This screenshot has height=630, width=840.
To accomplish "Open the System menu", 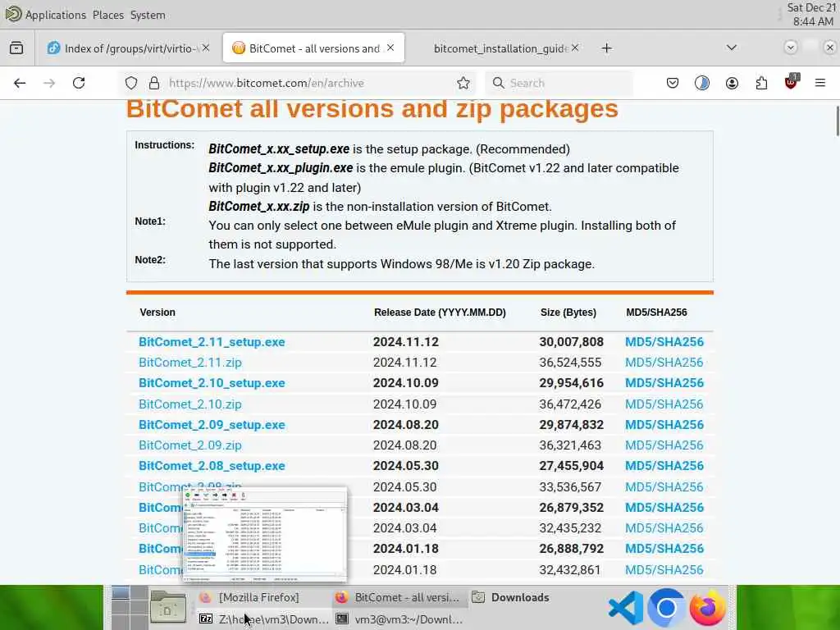I will (x=148, y=15).
